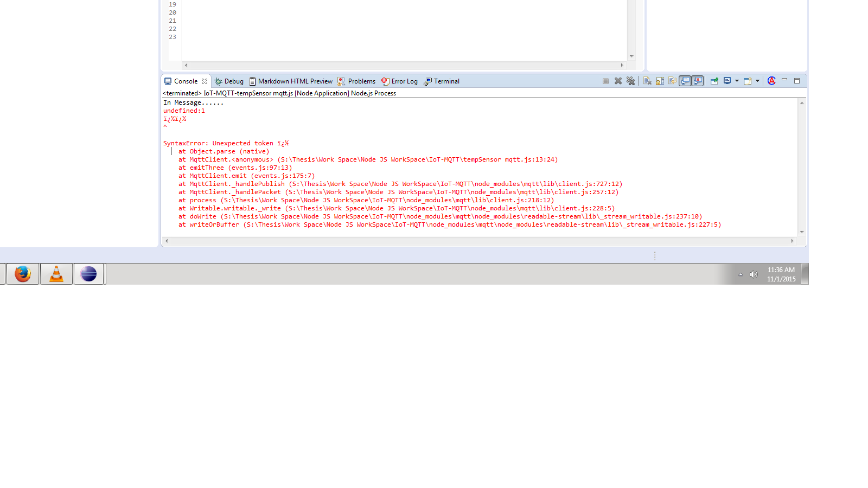
Task: Click the editor horizontal scroll left arrow
Action: (x=186, y=65)
